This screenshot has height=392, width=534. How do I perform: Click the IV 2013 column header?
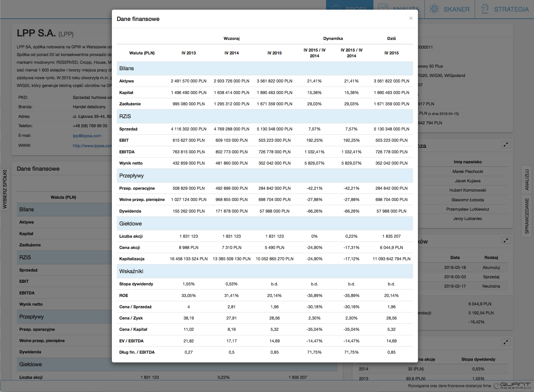189,53
